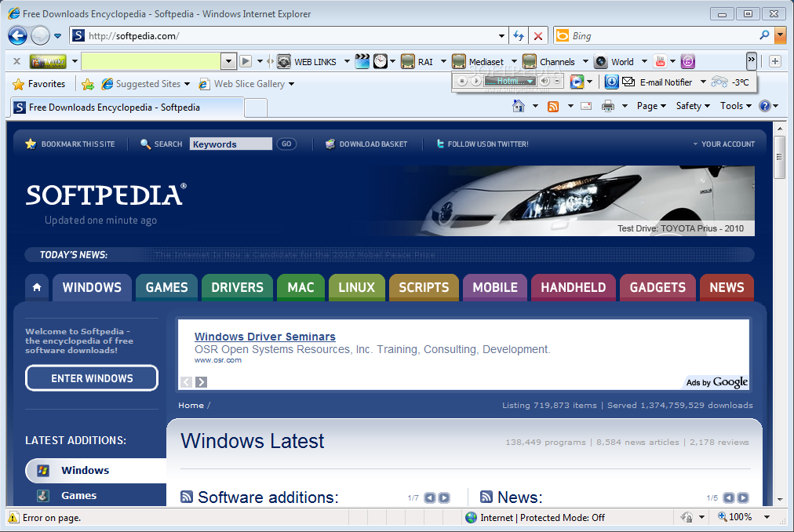Viewport: 794px width, 532px height.
Task: Play radio stream in toolbar player
Action: tap(475, 81)
